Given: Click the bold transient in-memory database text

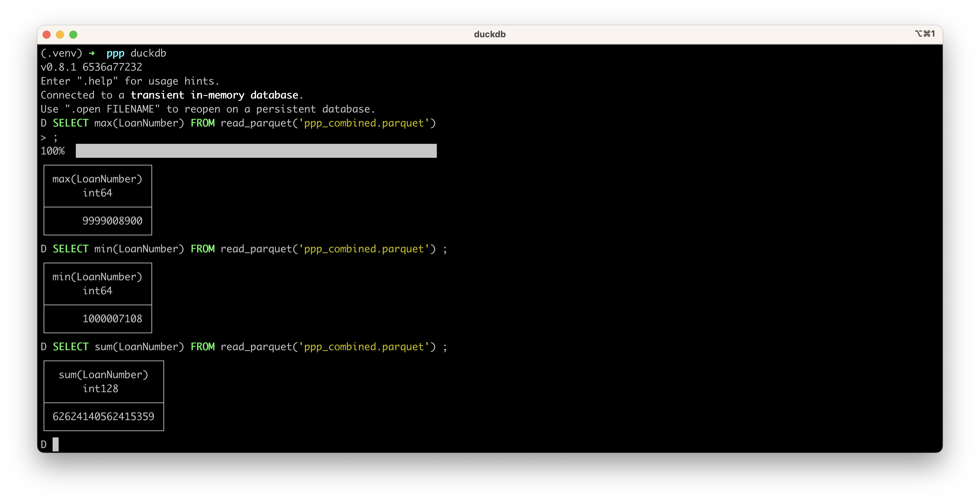Looking at the screenshot, I should (x=215, y=95).
